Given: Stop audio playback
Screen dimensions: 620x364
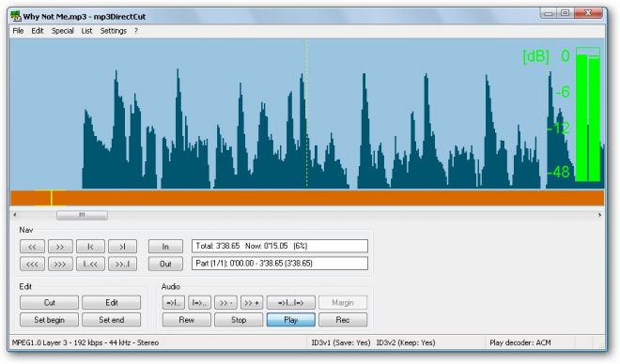Looking at the screenshot, I should (239, 320).
